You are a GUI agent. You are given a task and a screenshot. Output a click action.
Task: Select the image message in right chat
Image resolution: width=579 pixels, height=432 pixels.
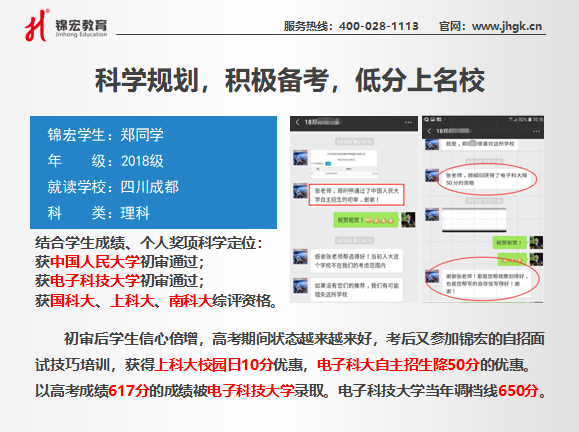pyautogui.click(x=474, y=220)
